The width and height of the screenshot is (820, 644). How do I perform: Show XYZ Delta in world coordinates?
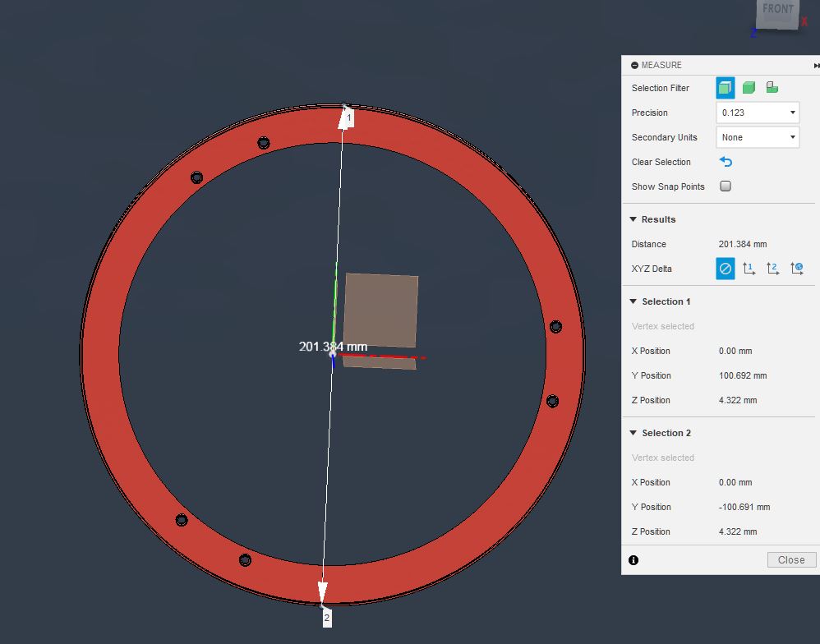pos(797,269)
